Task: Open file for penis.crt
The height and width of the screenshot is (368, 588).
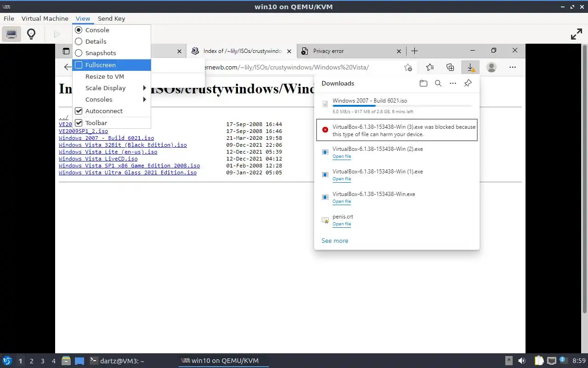Action: click(x=342, y=224)
